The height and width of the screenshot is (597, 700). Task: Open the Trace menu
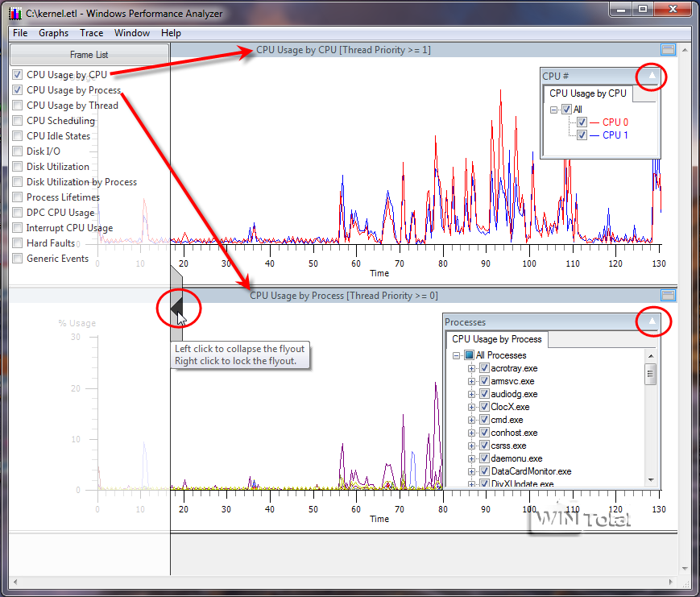[92, 33]
